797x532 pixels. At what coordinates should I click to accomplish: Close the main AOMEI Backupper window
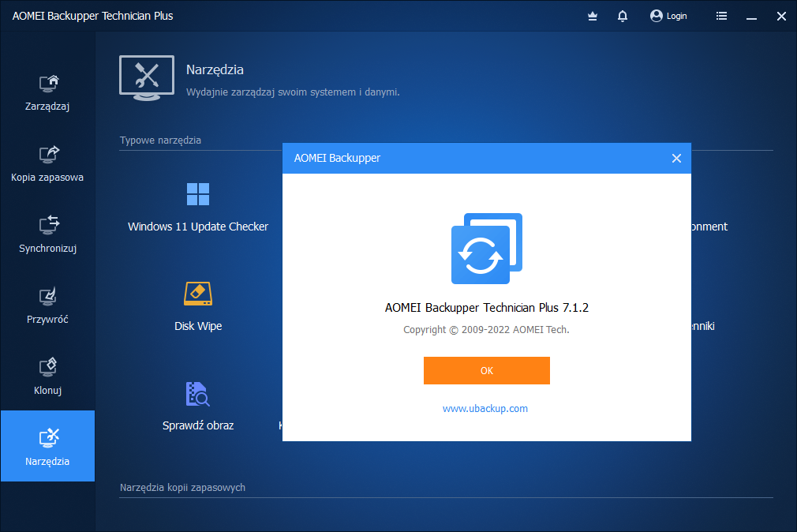[x=781, y=17]
